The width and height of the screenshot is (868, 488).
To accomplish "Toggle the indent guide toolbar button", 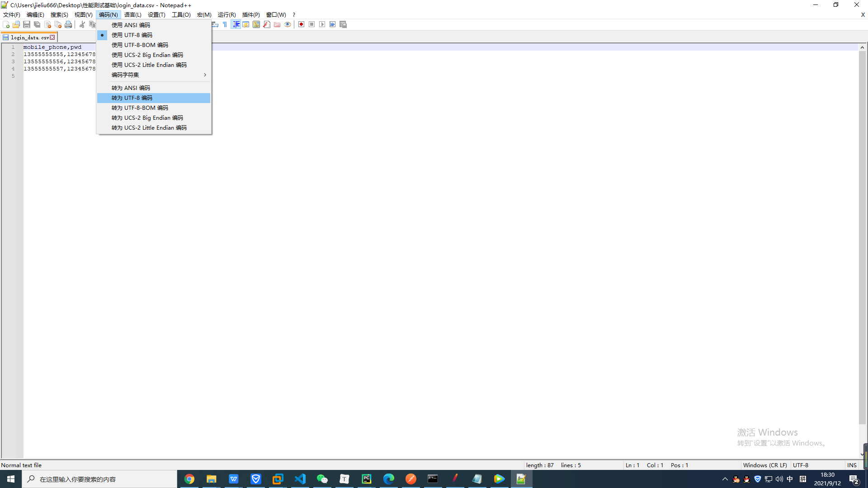I will pyautogui.click(x=236, y=24).
